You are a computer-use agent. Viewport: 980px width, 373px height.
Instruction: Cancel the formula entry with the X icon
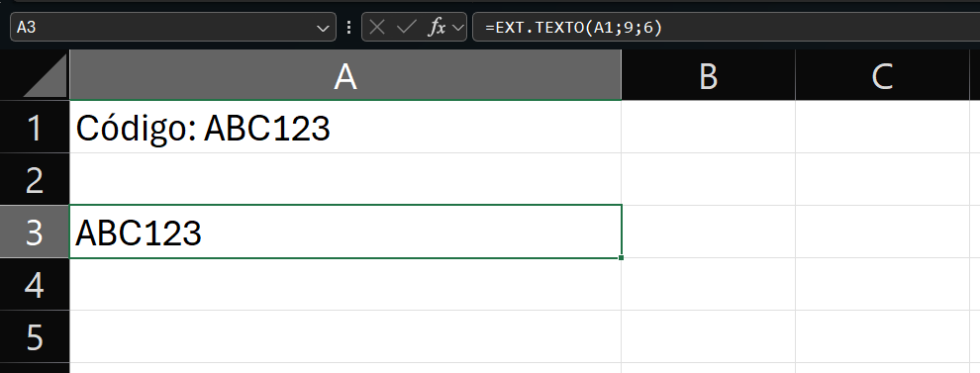377,28
